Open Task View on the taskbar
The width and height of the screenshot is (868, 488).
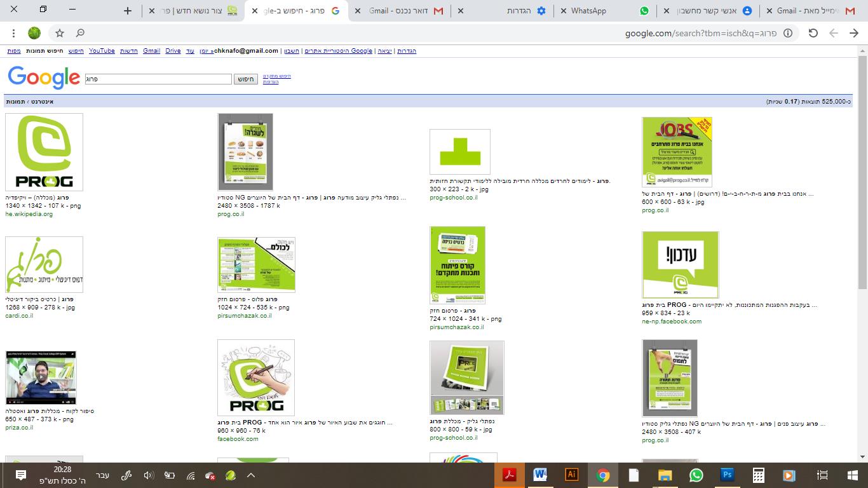822,475
